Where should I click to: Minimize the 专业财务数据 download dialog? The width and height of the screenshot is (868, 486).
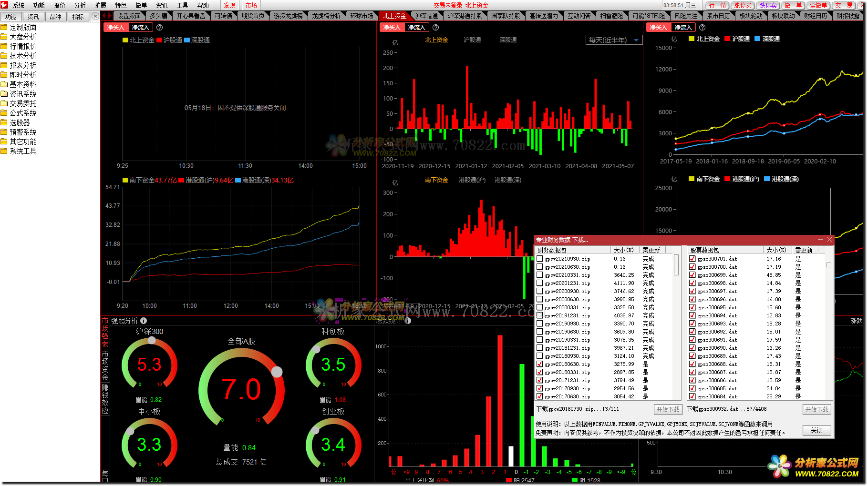820,240
